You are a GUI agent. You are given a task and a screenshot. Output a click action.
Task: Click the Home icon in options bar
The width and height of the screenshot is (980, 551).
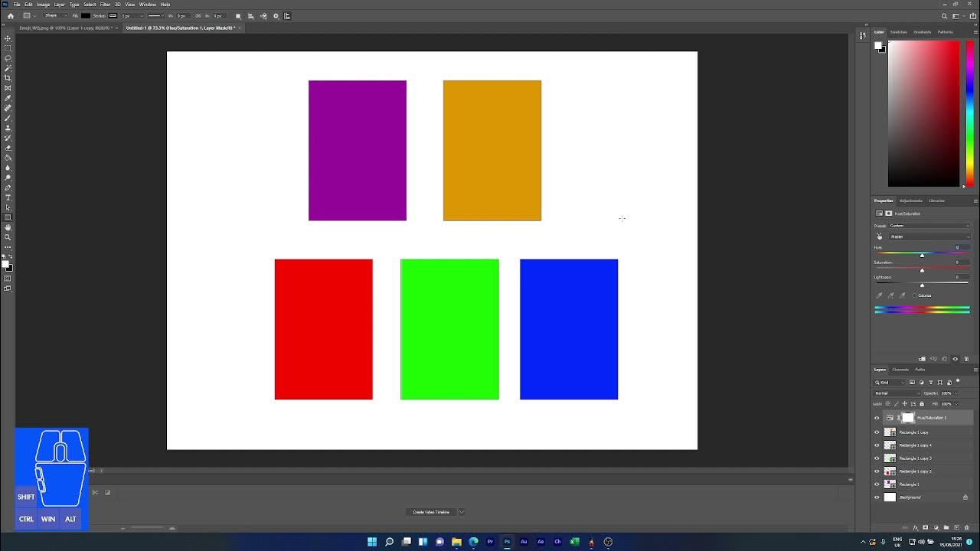[x=11, y=16]
